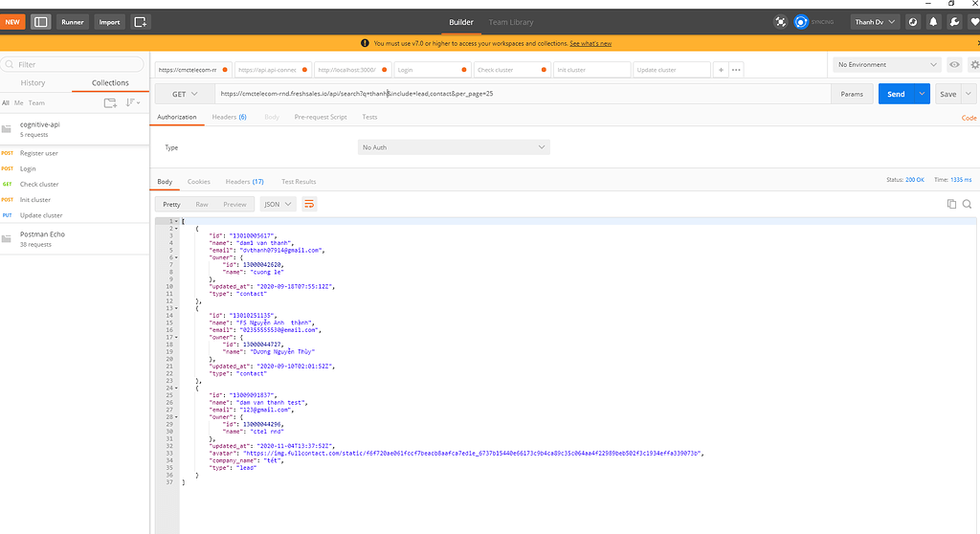Open the JSON format dropdown
The width and height of the screenshot is (980, 534).
(278, 204)
